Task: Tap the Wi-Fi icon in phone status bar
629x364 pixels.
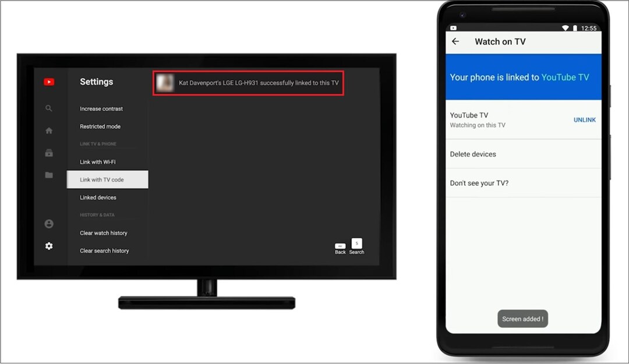Action: [x=565, y=28]
